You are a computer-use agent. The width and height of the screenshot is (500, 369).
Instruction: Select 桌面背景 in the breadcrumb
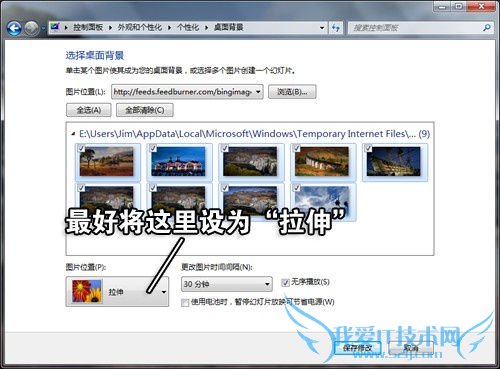[x=229, y=27]
